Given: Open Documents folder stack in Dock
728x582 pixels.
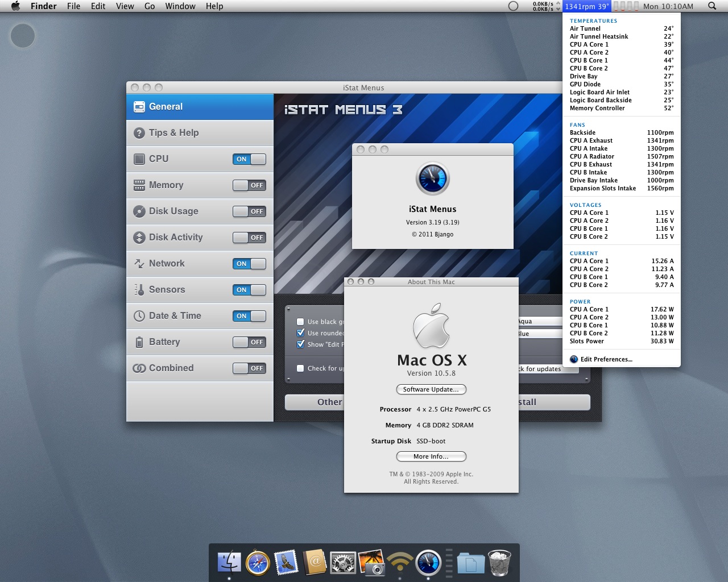Looking at the screenshot, I should tap(471, 563).
